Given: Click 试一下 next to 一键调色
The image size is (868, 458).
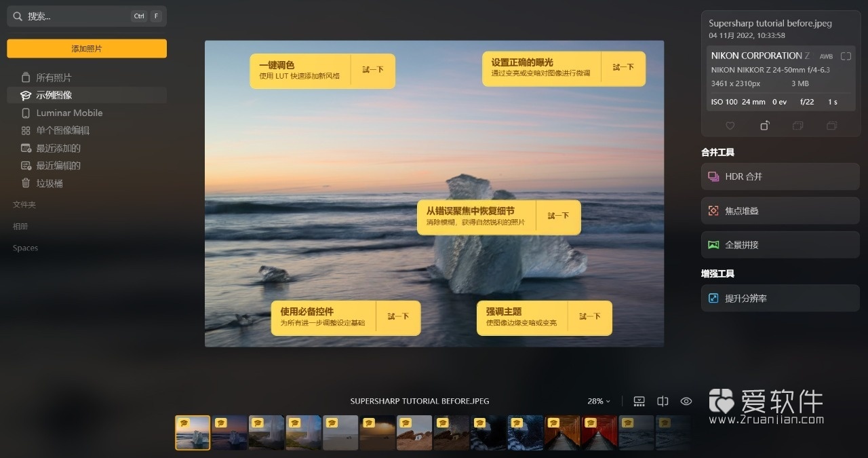Looking at the screenshot, I should tap(372, 70).
